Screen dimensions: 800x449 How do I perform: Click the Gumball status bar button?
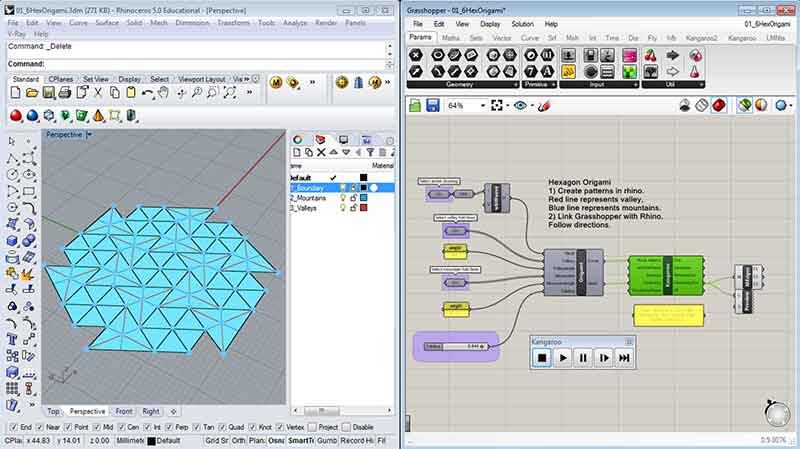pos(327,440)
